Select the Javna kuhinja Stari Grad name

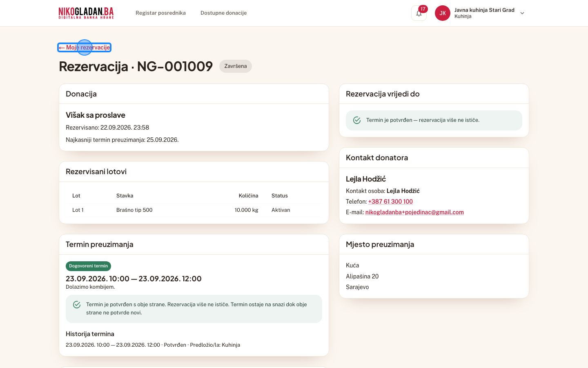484,10
